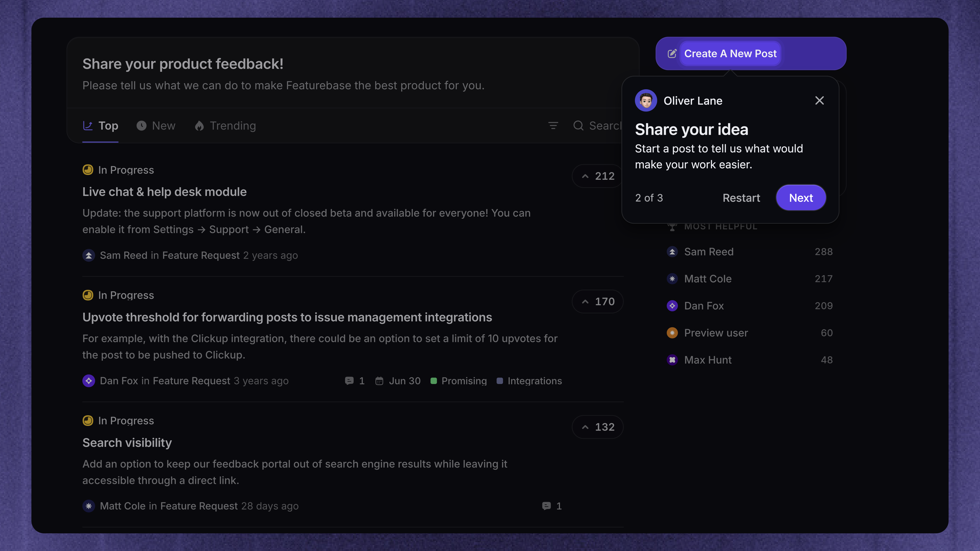Open the Search visibility post title
Image resolution: width=980 pixels, height=551 pixels.
(x=127, y=443)
